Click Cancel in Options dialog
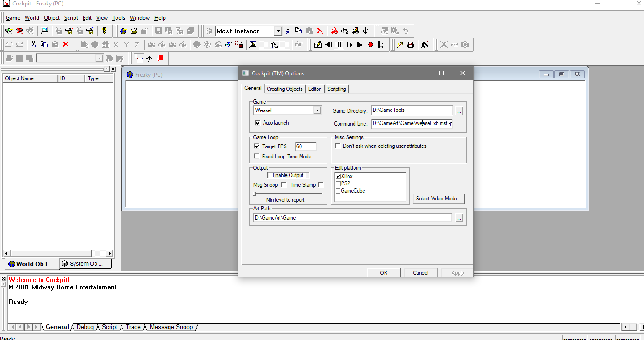Image resolution: width=644 pixels, height=340 pixels. click(421, 272)
